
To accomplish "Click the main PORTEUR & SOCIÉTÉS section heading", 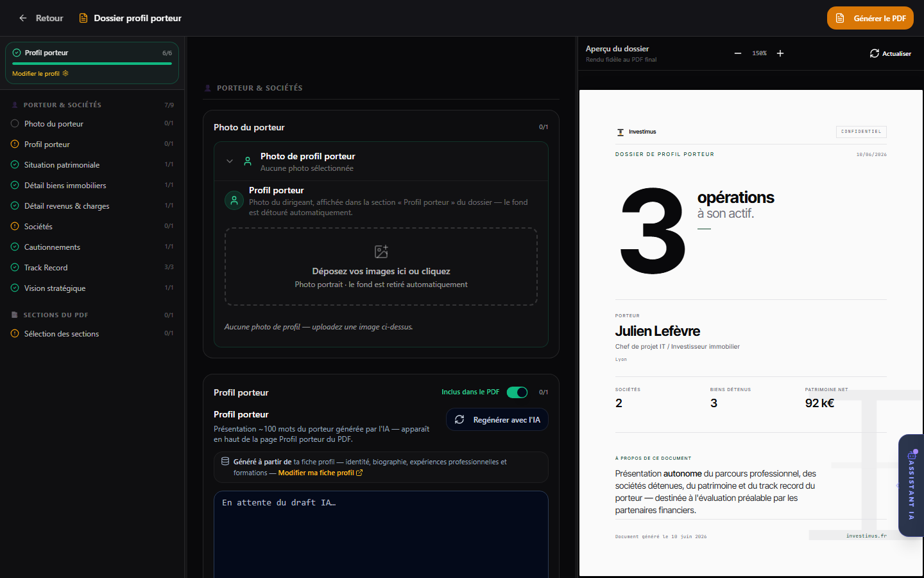I will click(259, 88).
